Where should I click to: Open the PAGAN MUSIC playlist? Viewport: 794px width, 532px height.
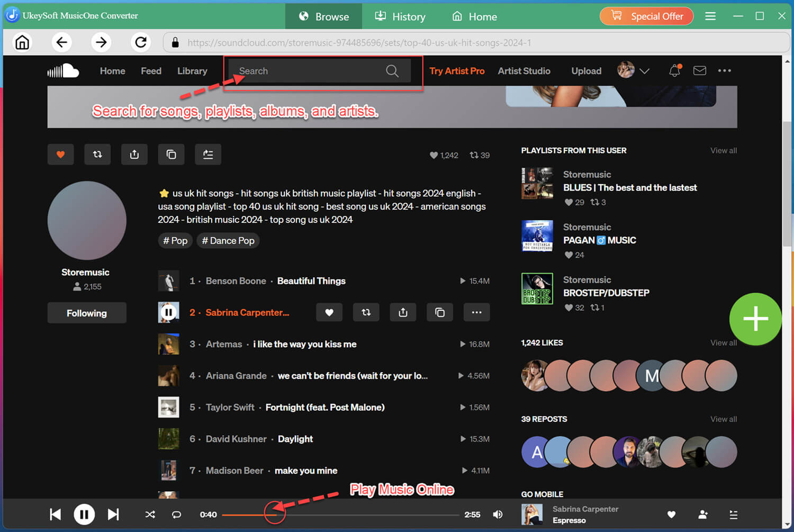pos(600,240)
